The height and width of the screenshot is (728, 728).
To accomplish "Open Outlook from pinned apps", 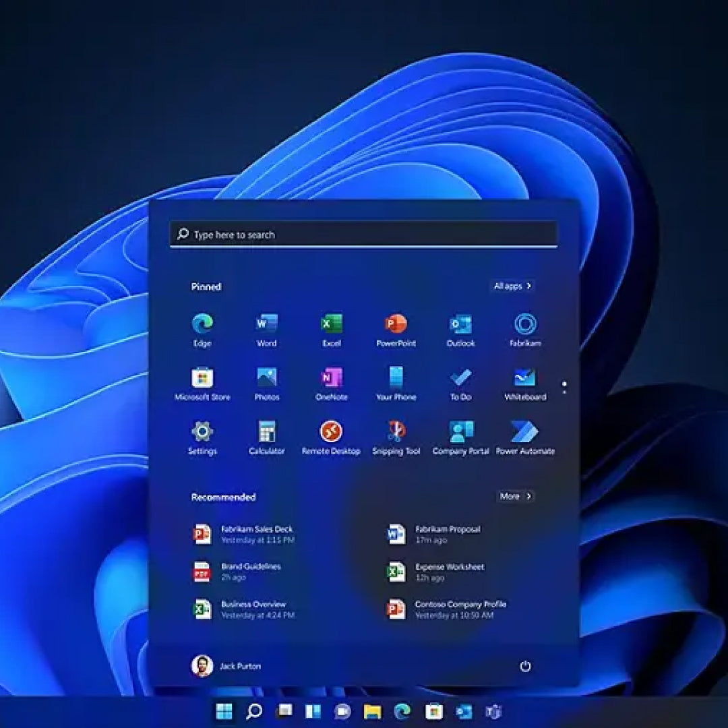I will pyautogui.click(x=460, y=326).
